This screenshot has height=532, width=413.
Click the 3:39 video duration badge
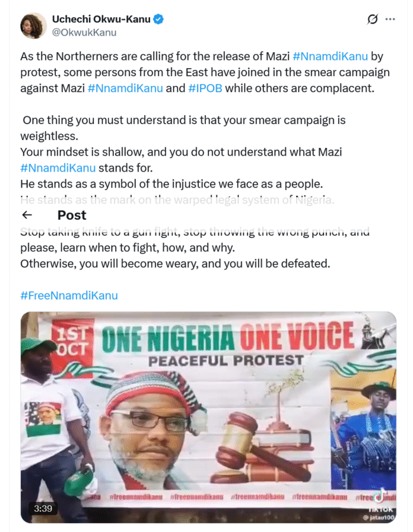(43, 508)
